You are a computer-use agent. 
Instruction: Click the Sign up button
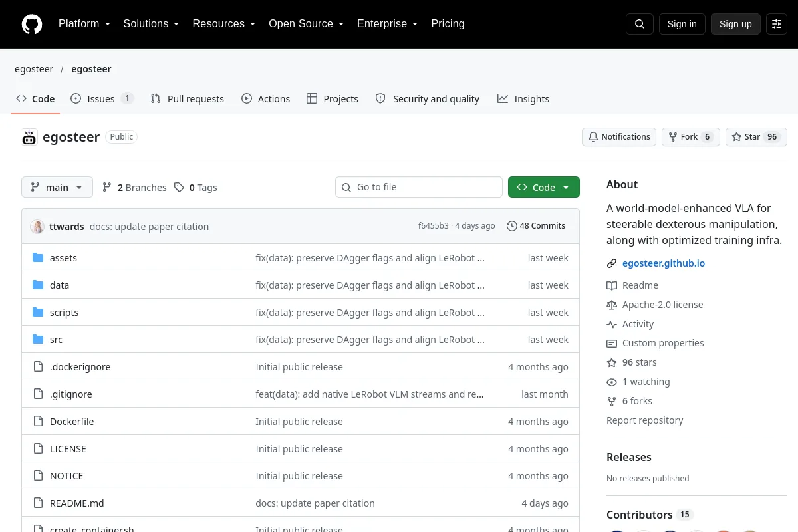tap(735, 24)
